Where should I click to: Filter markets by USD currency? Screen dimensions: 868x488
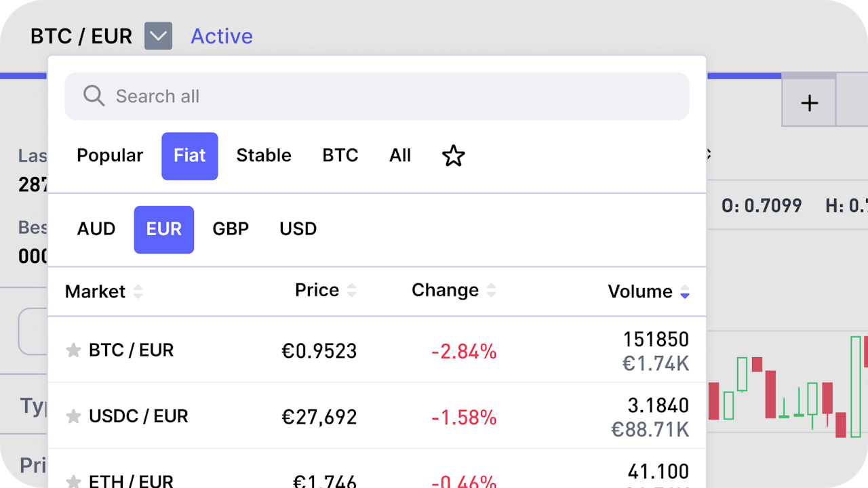pos(298,229)
